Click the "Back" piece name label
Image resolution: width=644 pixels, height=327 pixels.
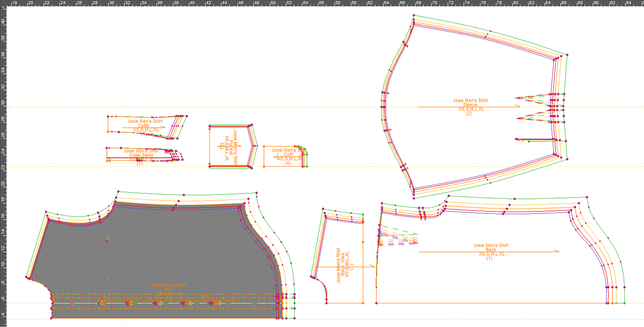coord(490,249)
